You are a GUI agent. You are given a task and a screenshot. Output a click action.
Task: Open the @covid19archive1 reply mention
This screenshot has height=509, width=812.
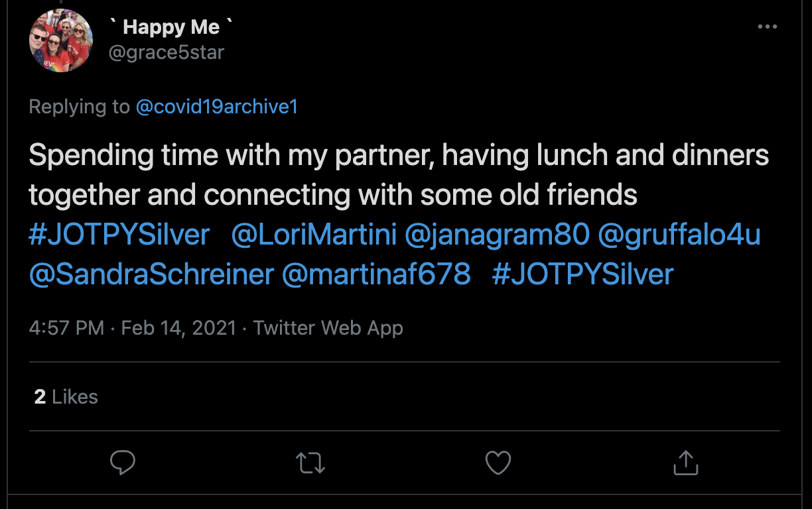[217, 107]
